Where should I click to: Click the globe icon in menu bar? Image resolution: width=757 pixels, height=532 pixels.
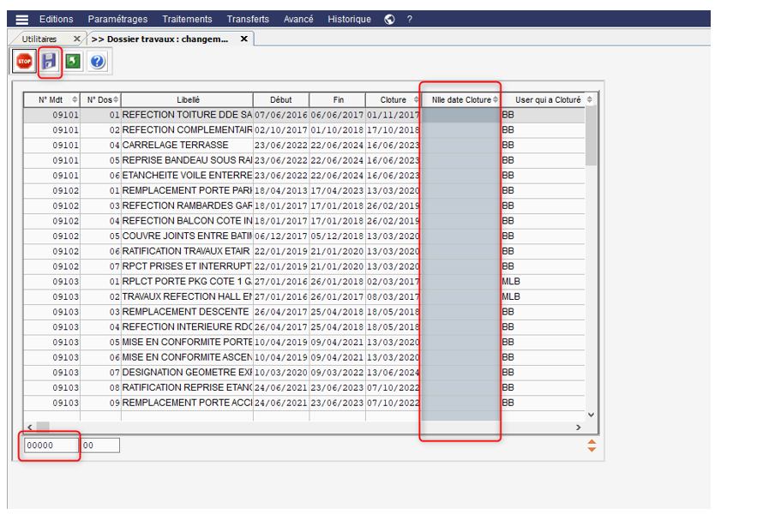tap(390, 19)
